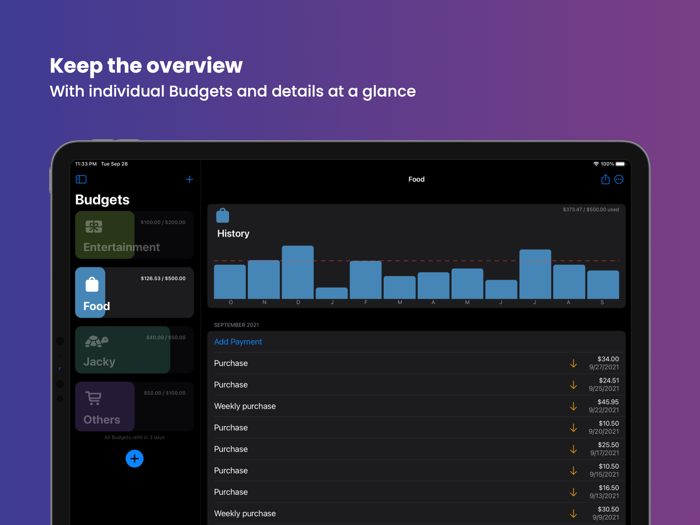Click the SEPTEMBER 2021 section header

[236, 325]
